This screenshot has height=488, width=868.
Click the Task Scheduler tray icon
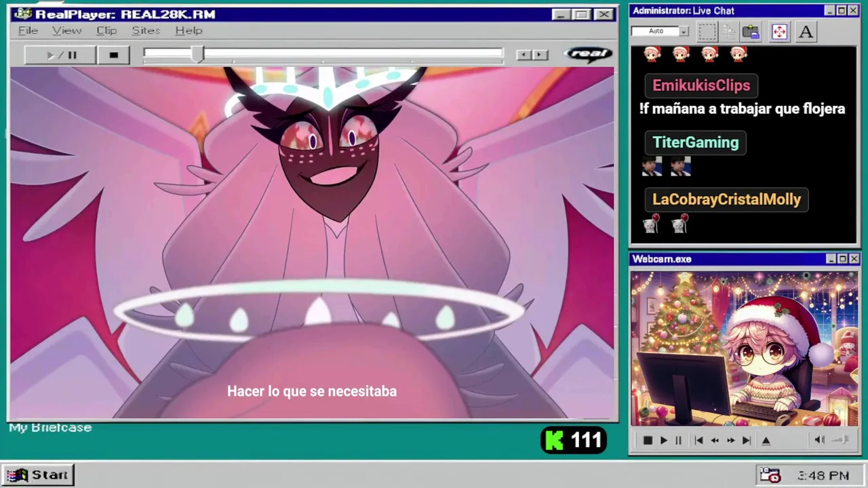(770, 475)
